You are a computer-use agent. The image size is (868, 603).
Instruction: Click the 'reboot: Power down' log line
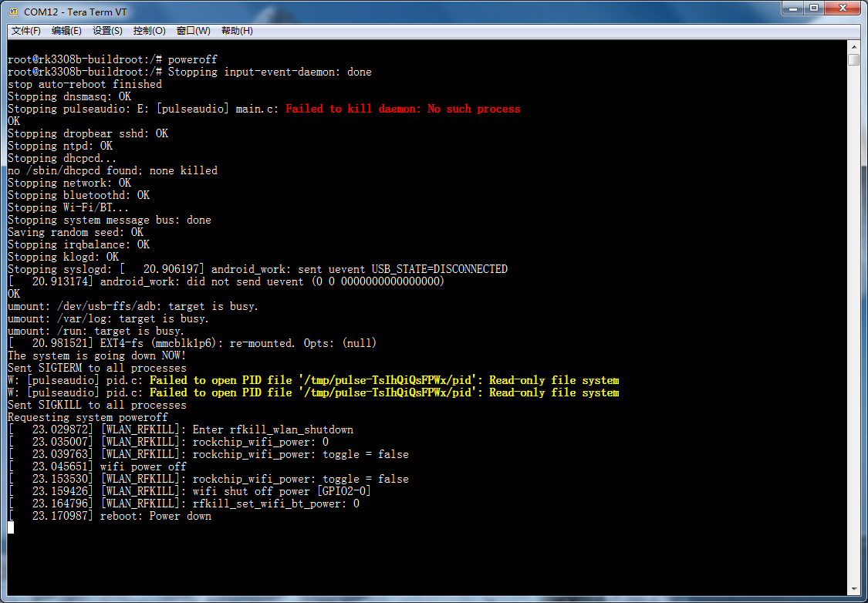point(155,516)
